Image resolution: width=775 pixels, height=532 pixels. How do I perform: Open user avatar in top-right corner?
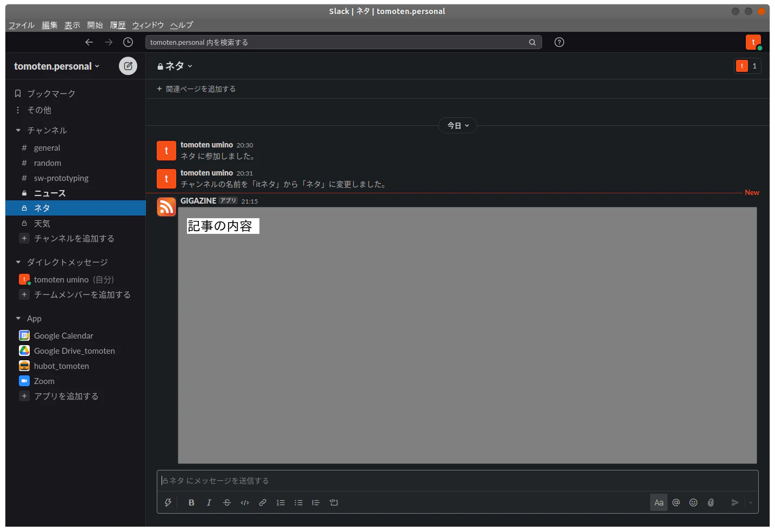(x=753, y=42)
